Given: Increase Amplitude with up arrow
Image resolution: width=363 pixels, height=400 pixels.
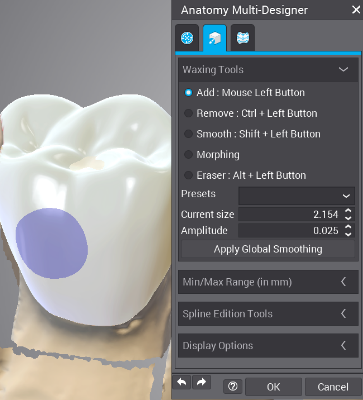Looking at the screenshot, I should pyautogui.click(x=348, y=227).
